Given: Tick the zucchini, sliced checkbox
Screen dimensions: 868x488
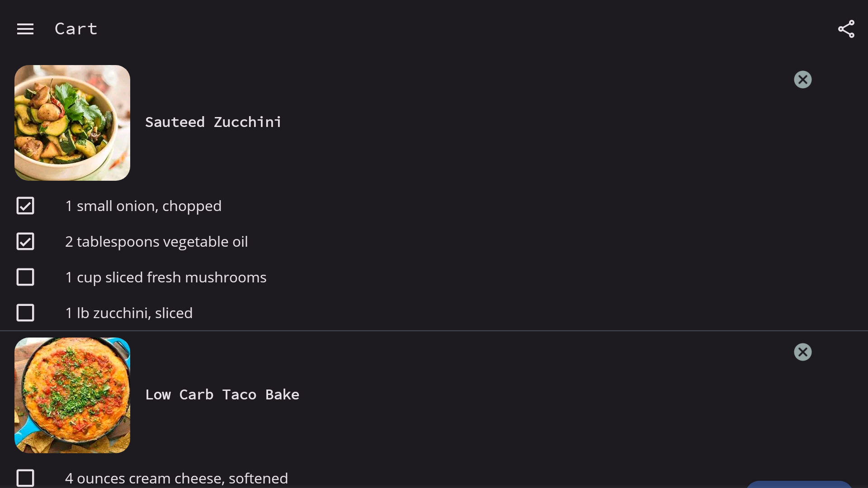Looking at the screenshot, I should [x=25, y=313].
